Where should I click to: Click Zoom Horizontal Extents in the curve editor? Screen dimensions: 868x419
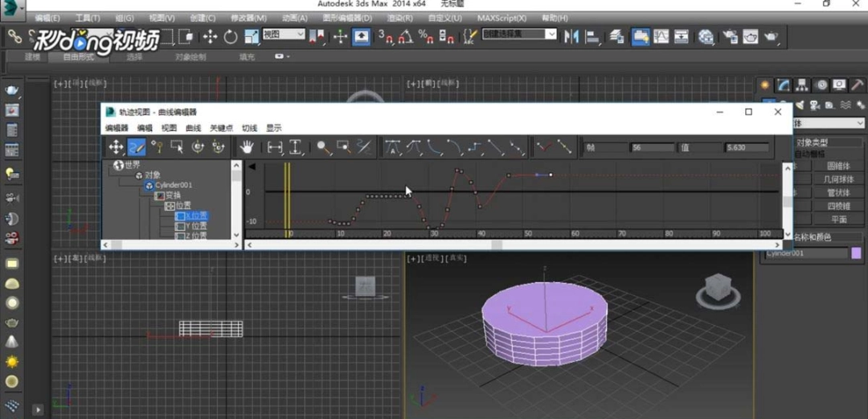(x=275, y=147)
